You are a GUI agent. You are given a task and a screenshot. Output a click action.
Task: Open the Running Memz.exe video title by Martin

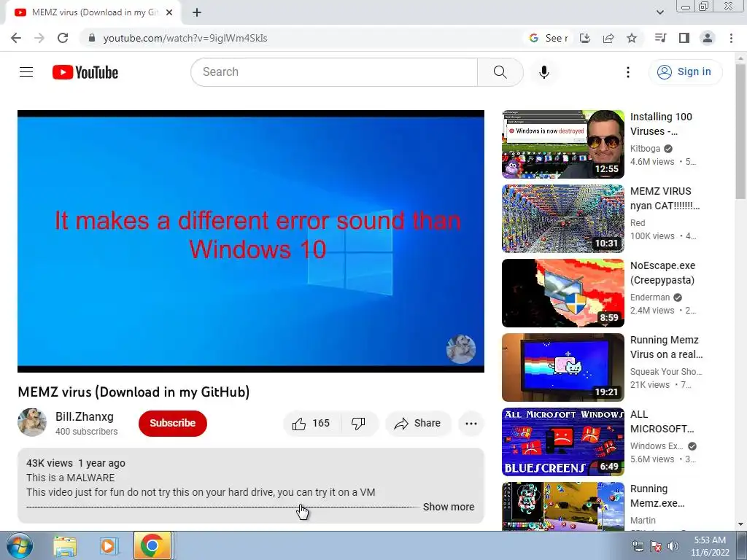(x=657, y=496)
